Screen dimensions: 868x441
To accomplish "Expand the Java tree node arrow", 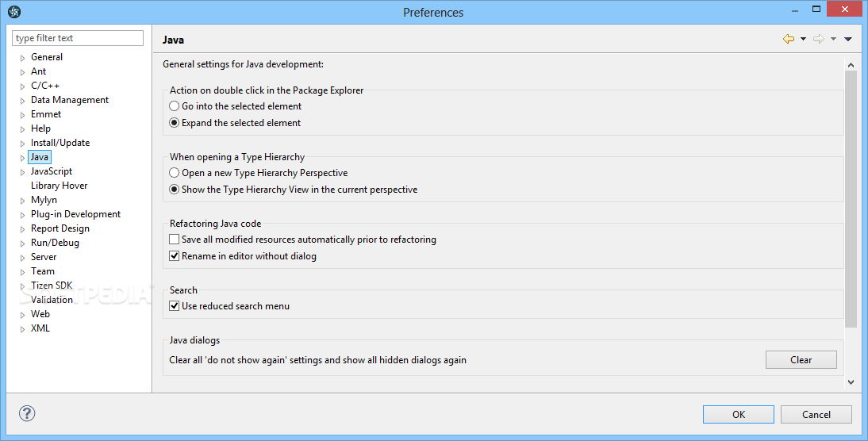I will 23,158.
